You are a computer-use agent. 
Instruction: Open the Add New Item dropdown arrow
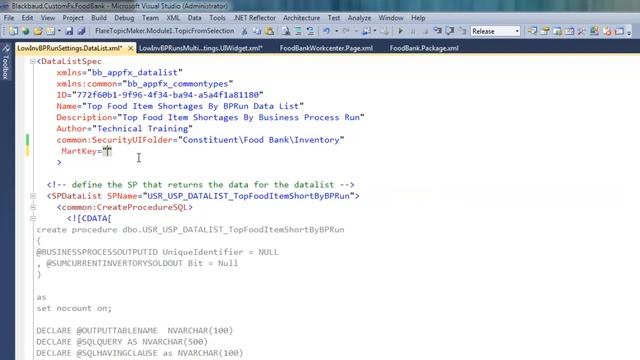tap(59, 31)
